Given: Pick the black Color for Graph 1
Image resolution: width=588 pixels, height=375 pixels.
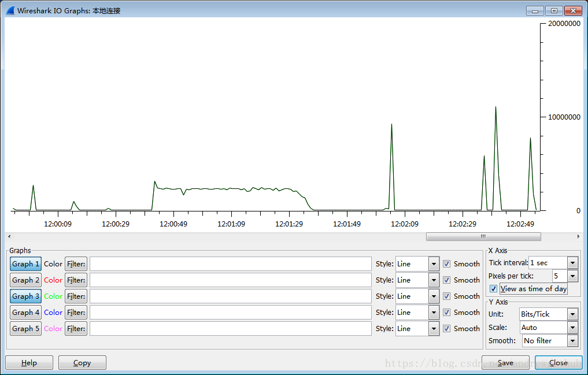Looking at the screenshot, I should pos(53,263).
